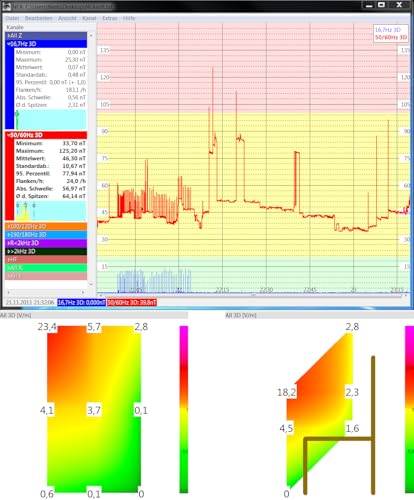Click the 1,6 value on right heatmap

pos(352,428)
